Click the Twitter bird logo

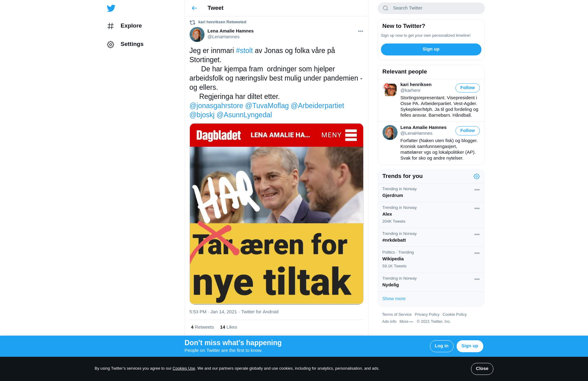[111, 8]
